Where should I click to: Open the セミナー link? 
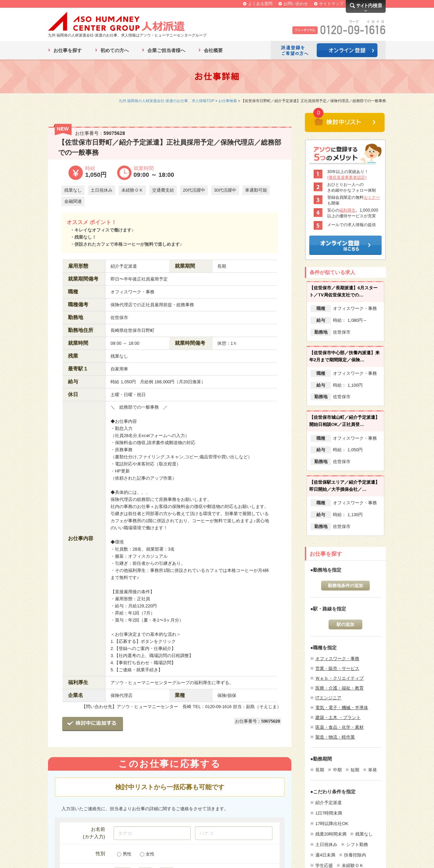(x=372, y=197)
